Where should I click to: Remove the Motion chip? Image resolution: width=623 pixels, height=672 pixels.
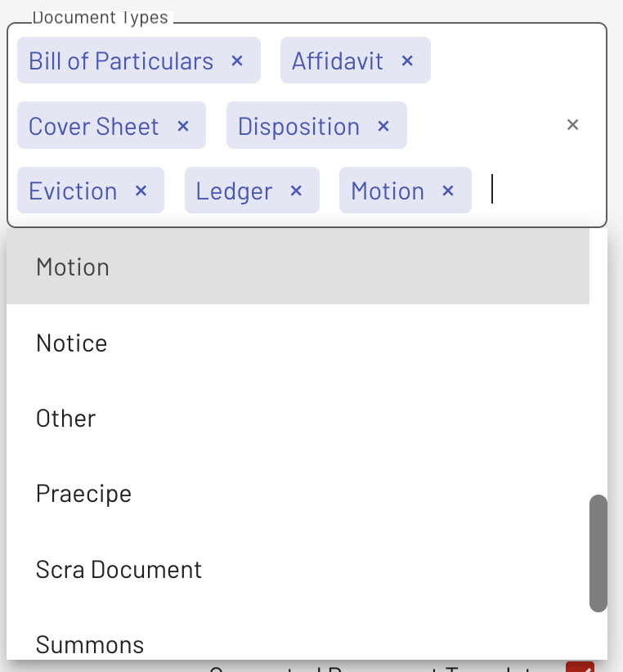coord(448,190)
